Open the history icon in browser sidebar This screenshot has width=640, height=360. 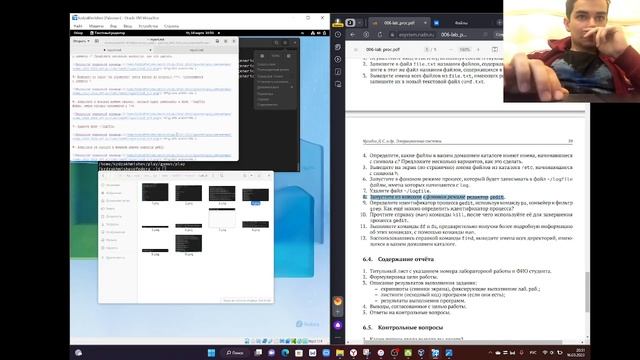pyautogui.click(x=338, y=35)
